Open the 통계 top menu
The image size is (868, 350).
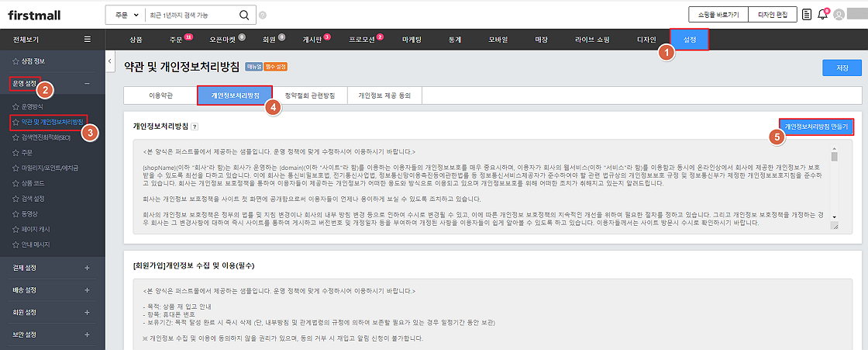(x=455, y=40)
